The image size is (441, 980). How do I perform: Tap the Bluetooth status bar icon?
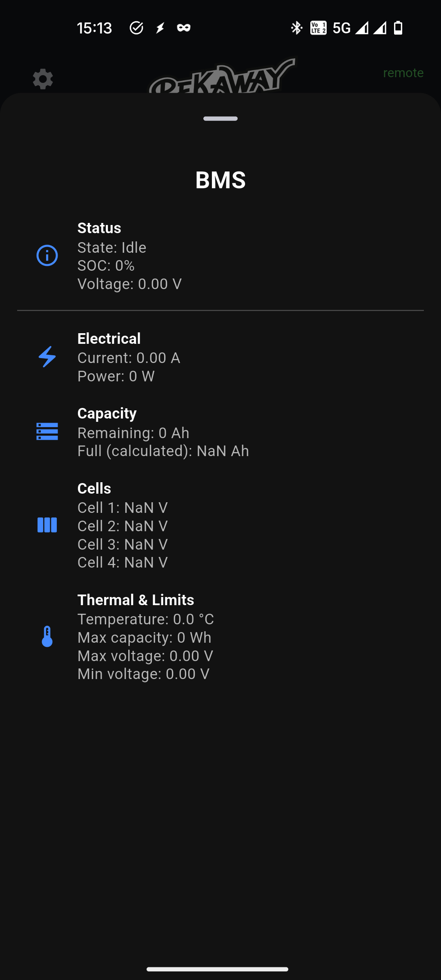click(296, 28)
